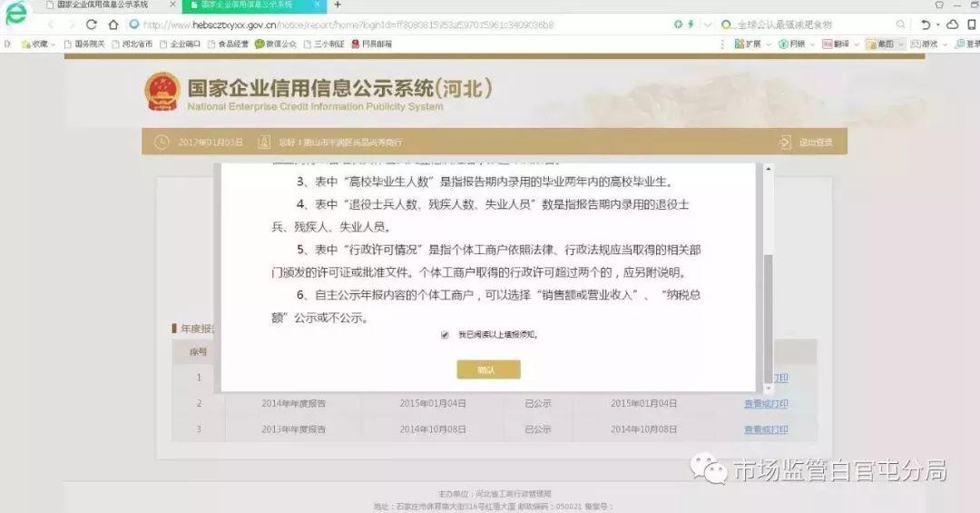The width and height of the screenshot is (980, 513).
Task: Click the user profile icon in header bar
Action: [264, 142]
